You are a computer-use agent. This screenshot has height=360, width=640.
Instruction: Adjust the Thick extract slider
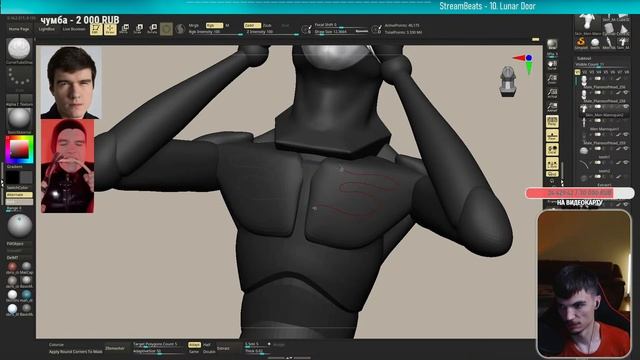tap(257, 351)
